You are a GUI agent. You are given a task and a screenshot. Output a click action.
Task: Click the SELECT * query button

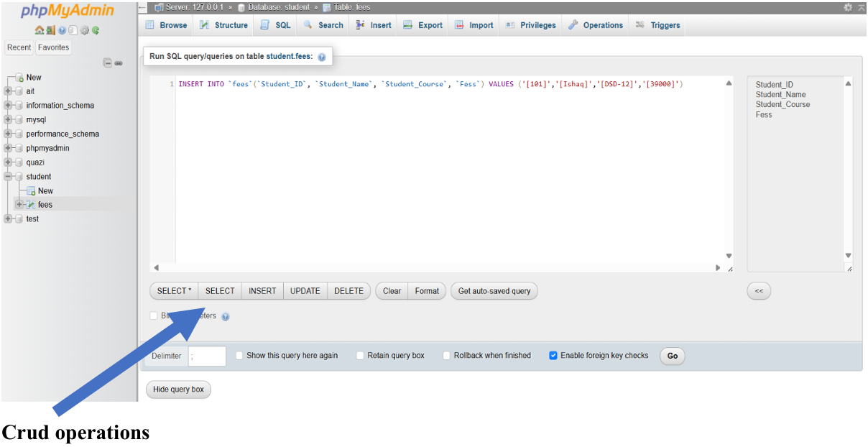pos(174,291)
